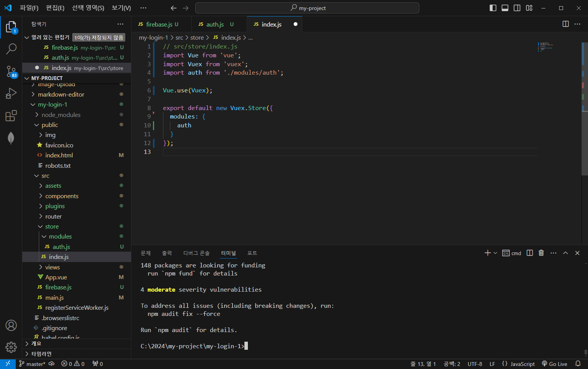Switch to the auth.js editor tab
588x369 pixels.
[x=219, y=24]
